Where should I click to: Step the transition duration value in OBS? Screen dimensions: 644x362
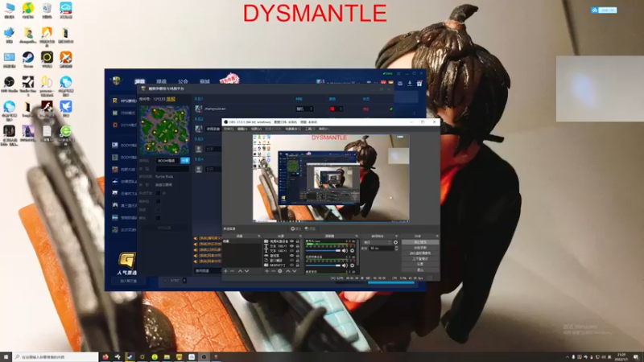(x=396, y=249)
